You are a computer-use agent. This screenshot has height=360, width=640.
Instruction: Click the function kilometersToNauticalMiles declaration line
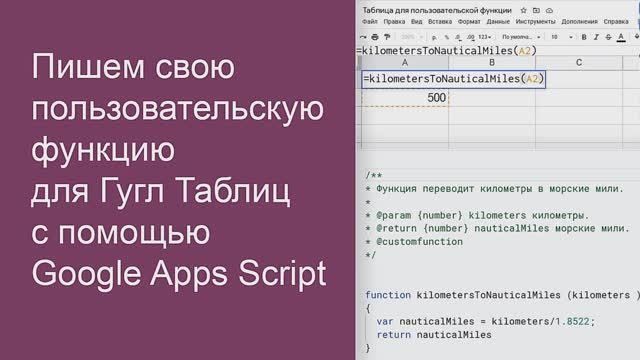point(502,295)
